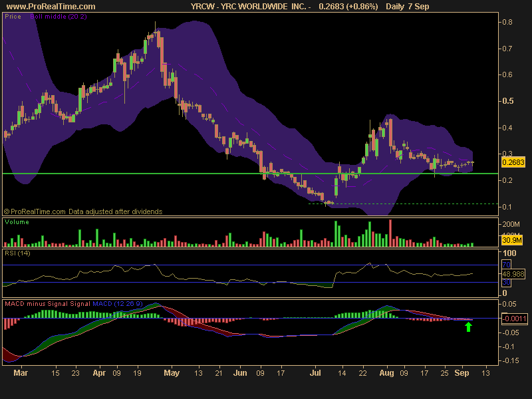Click the 'Apr' date on time axis
532x399 pixels.
[99, 373]
